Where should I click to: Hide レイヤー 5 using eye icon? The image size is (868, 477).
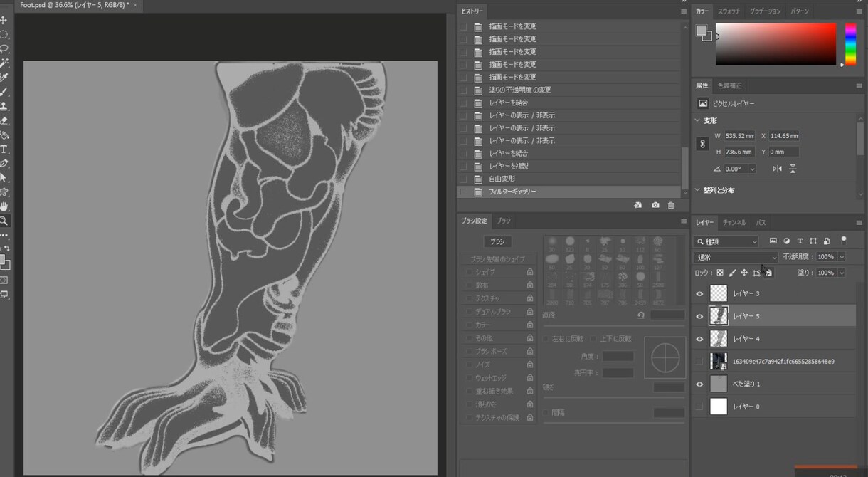pos(699,316)
